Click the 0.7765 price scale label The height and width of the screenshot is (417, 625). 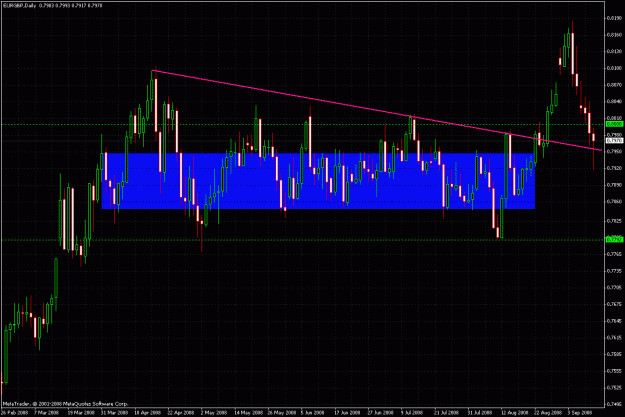pos(615,254)
